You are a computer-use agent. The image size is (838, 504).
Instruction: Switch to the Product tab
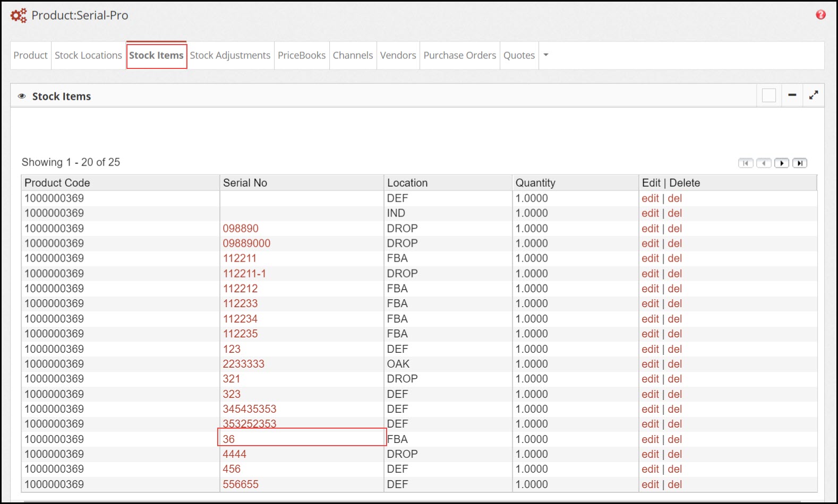tap(31, 55)
